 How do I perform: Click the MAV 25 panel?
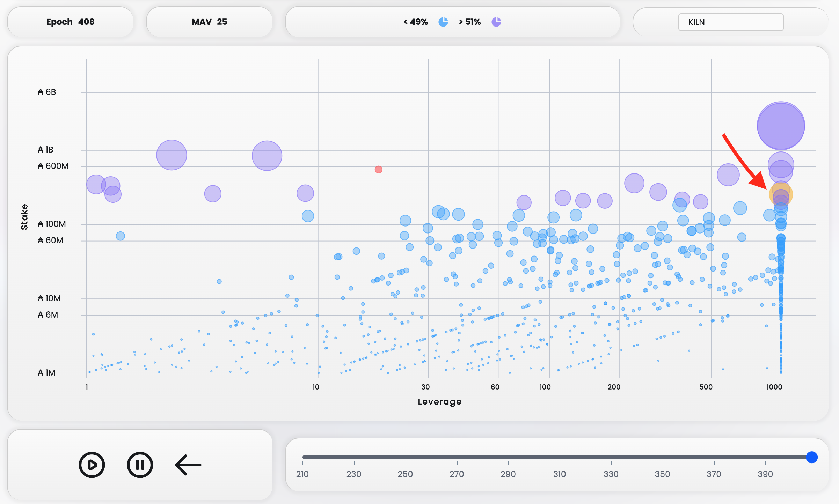click(209, 22)
